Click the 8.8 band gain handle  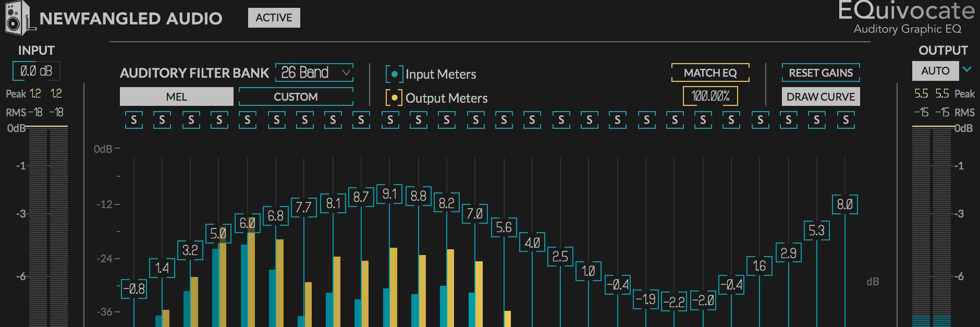click(419, 196)
